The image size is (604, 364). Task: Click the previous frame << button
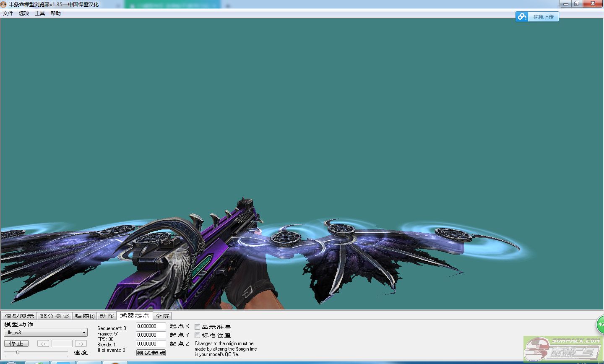(x=43, y=343)
